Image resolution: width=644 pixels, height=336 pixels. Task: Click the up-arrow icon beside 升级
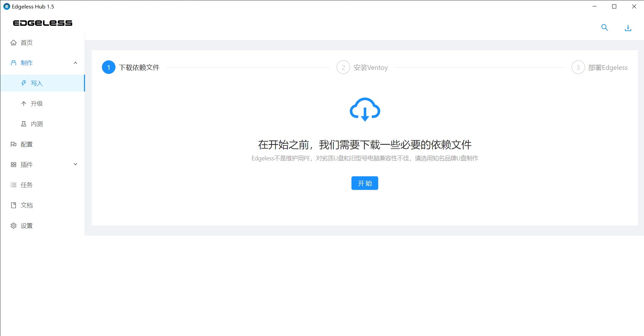tap(24, 104)
